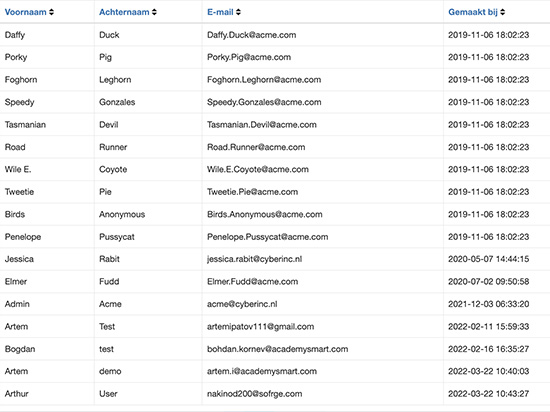
Task: Click the sort arrows beside E-mail
Action: 238,12
